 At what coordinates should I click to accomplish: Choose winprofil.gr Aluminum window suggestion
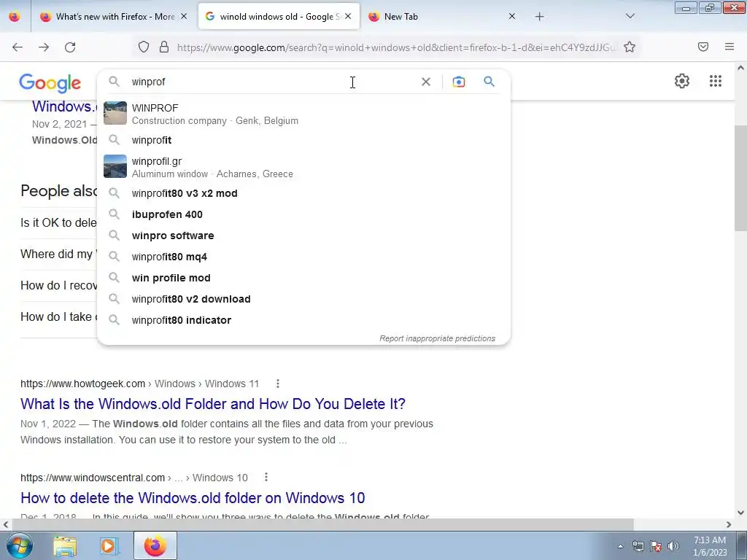(x=303, y=167)
